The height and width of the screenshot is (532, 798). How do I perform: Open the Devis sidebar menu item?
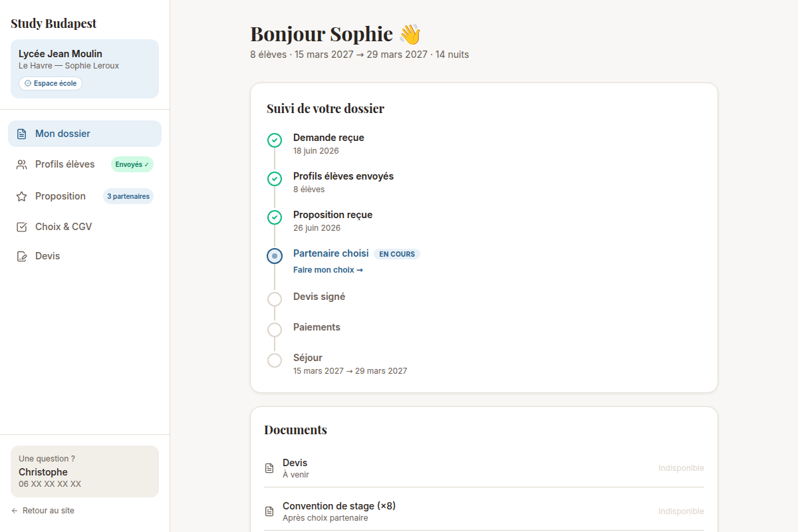pyautogui.click(x=84, y=256)
